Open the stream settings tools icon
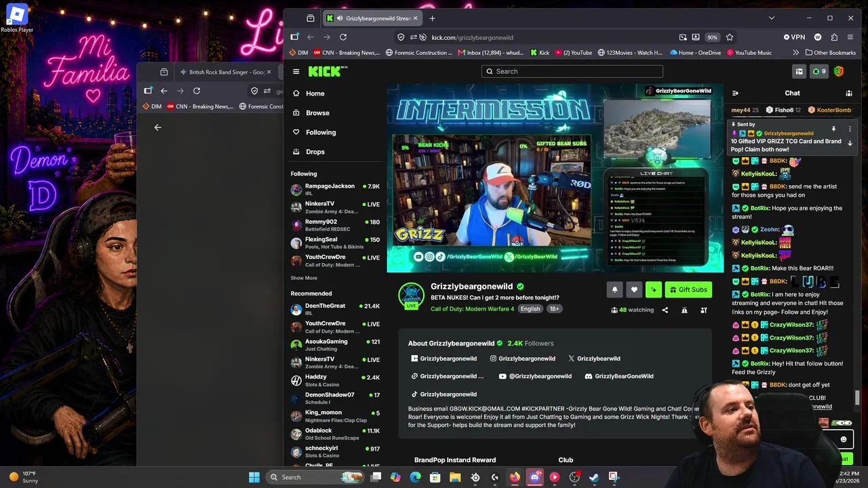Image resolution: width=868 pixels, height=488 pixels. [704, 310]
